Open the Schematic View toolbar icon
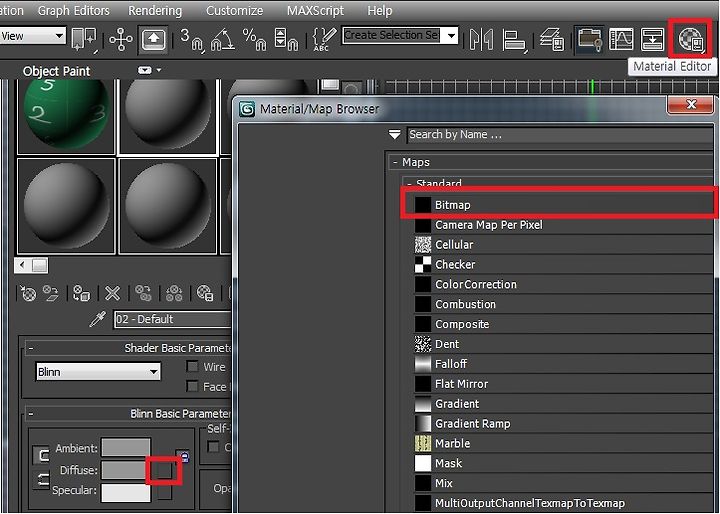This screenshot has height=514, width=720. pos(652,39)
